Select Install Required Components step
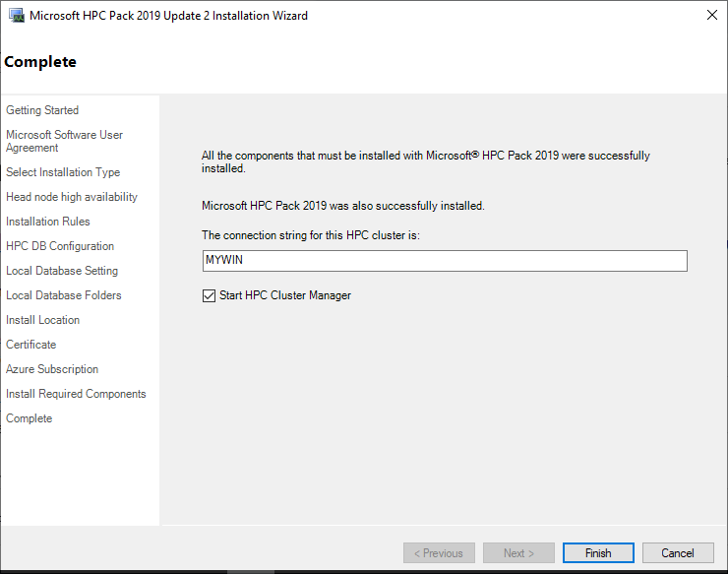The image size is (728, 574). point(76,394)
